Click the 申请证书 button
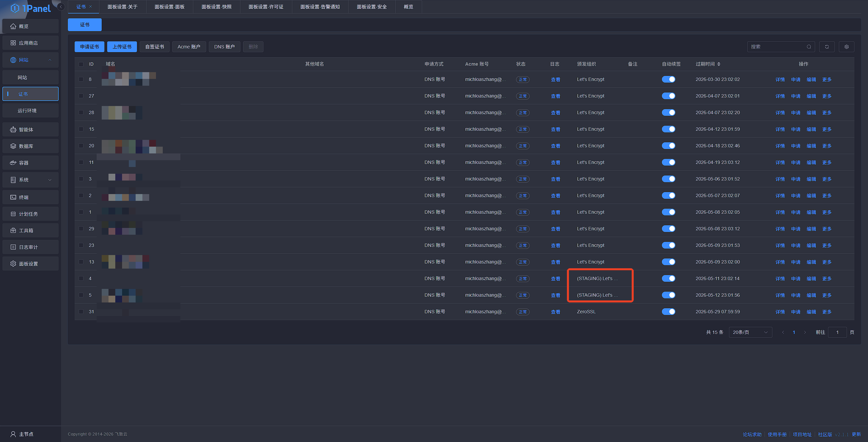The width and height of the screenshot is (868, 442). 90,47
